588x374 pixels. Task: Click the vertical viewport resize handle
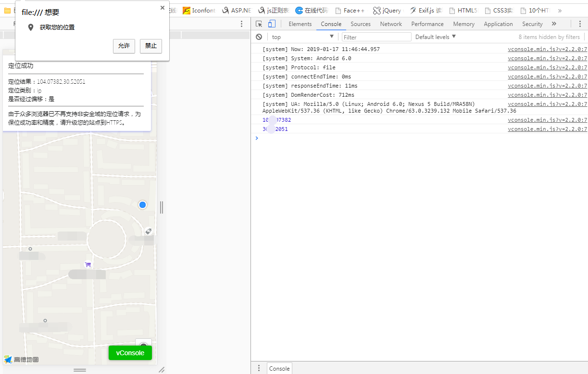click(162, 207)
